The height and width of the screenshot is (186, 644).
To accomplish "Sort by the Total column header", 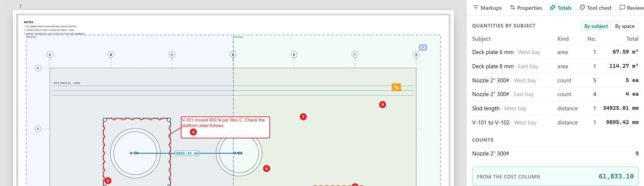I will click(632, 39).
